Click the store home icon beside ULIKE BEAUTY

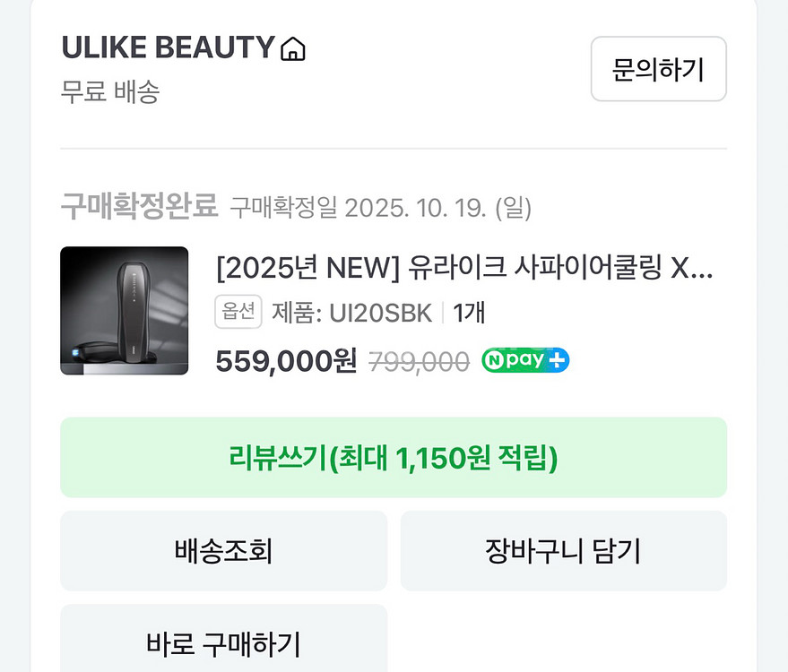[x=293, y=47]
